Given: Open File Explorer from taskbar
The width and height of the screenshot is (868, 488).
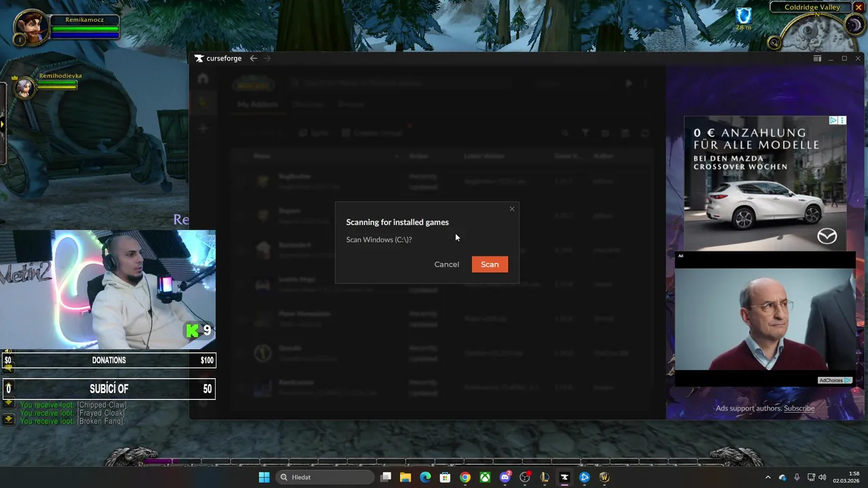Looking at the screenshot, I should click(405, 477).
